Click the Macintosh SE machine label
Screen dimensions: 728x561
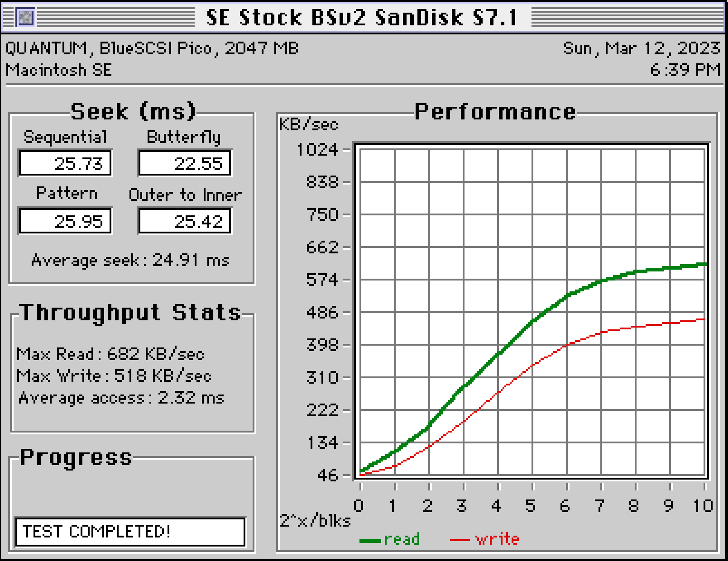59,70
